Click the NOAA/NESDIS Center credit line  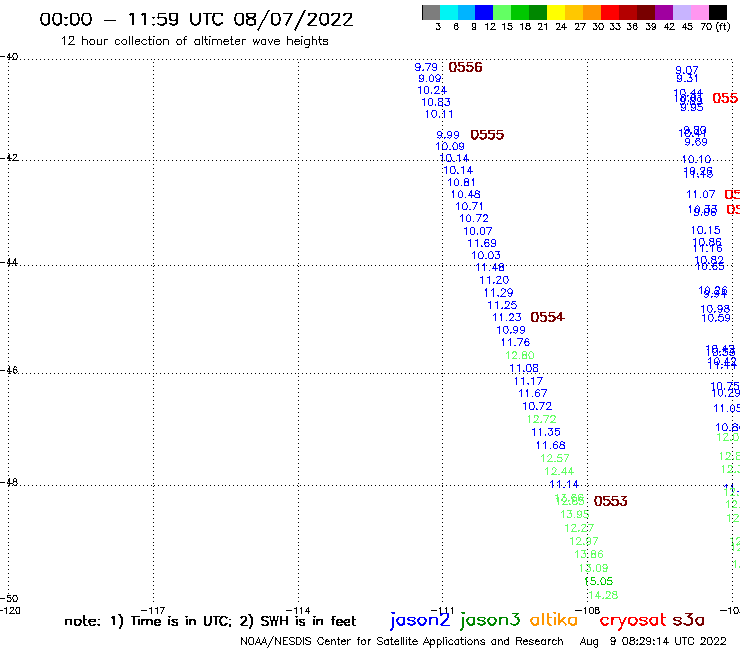click(402, 641)
